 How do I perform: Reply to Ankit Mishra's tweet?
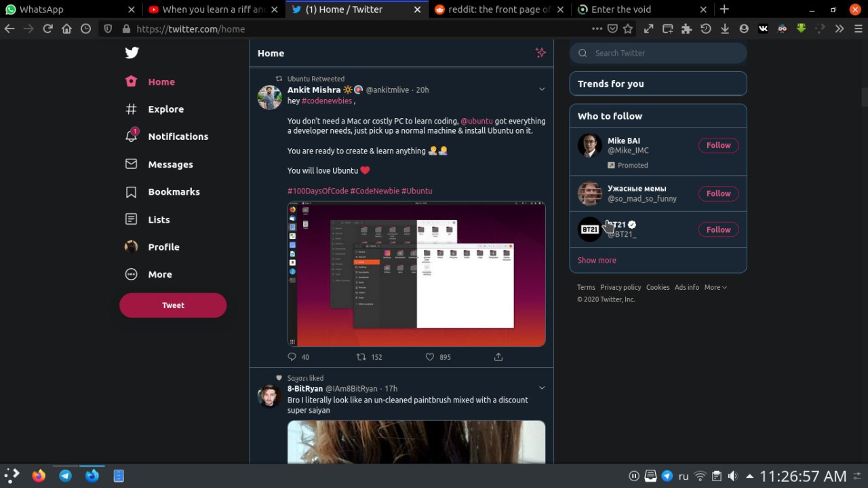pos(292,357)
